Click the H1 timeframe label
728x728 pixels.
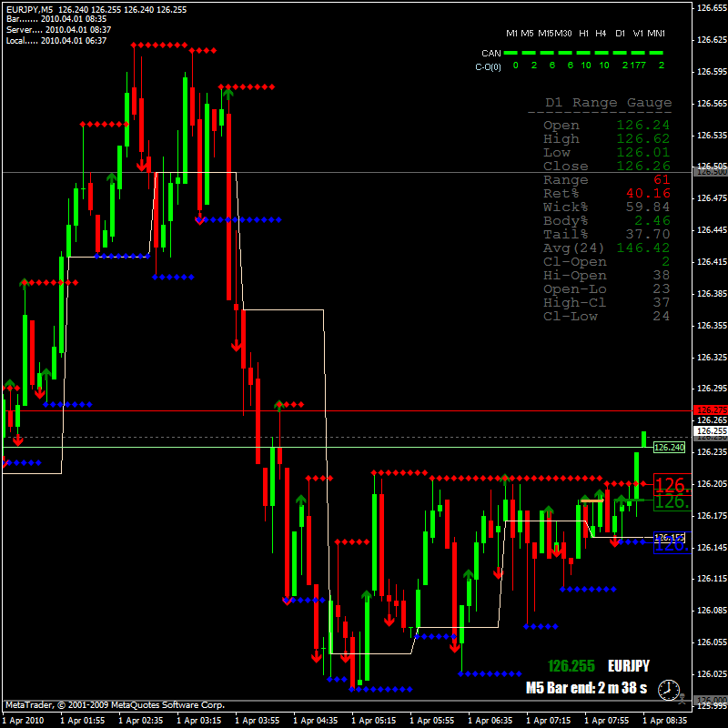[583, 34]
